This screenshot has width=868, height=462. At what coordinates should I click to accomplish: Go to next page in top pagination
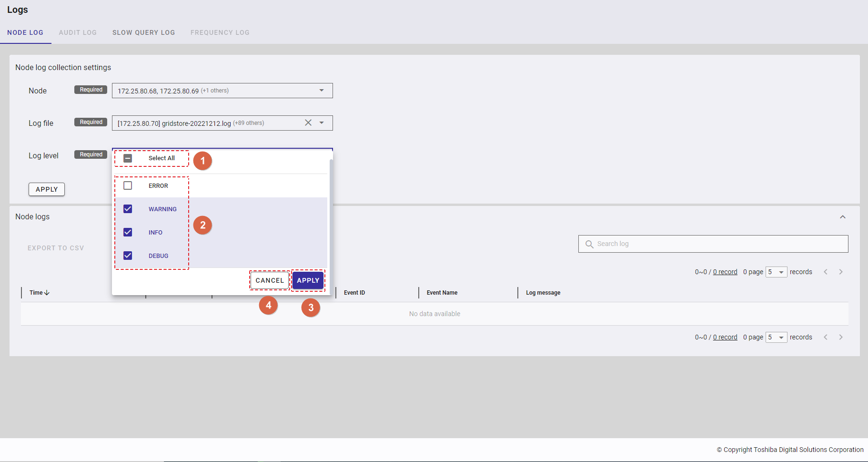841,272
